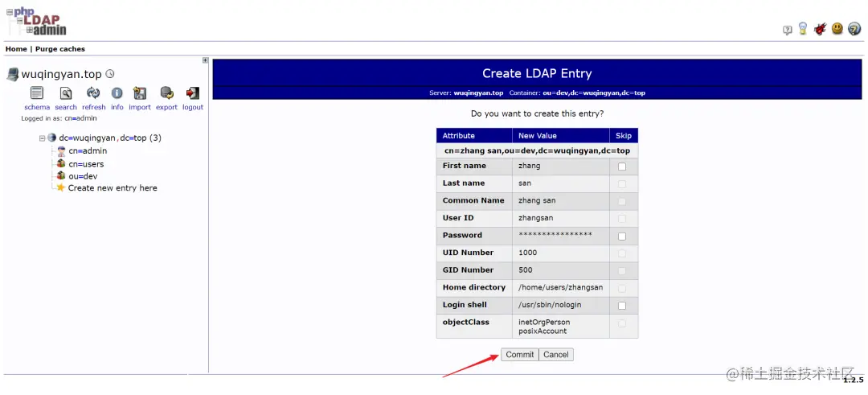Click the 'inetOrgPerson' objectClass value
This screenshot has height=395, width=868.
(544, 322)
